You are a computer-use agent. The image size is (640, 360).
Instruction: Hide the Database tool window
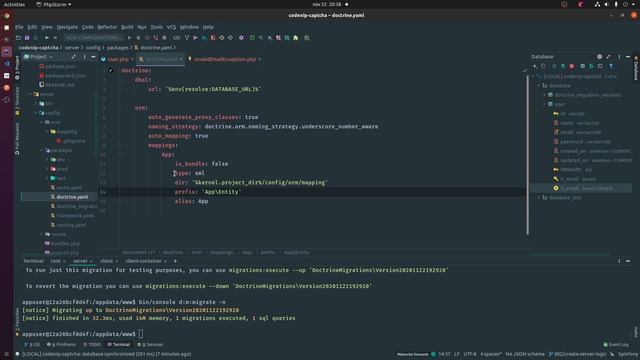628,57
